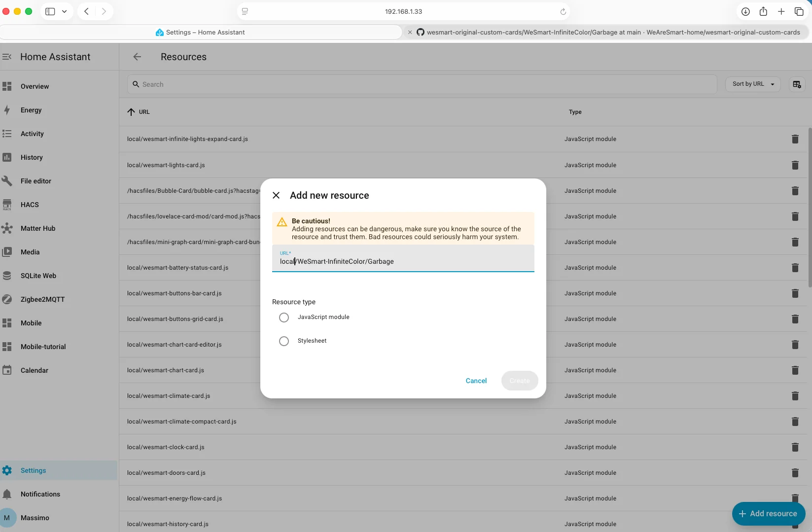This screenshot has height=532, width=812.
Task: Open the page settings icon in the address bar
Action: tap(245, 11)
